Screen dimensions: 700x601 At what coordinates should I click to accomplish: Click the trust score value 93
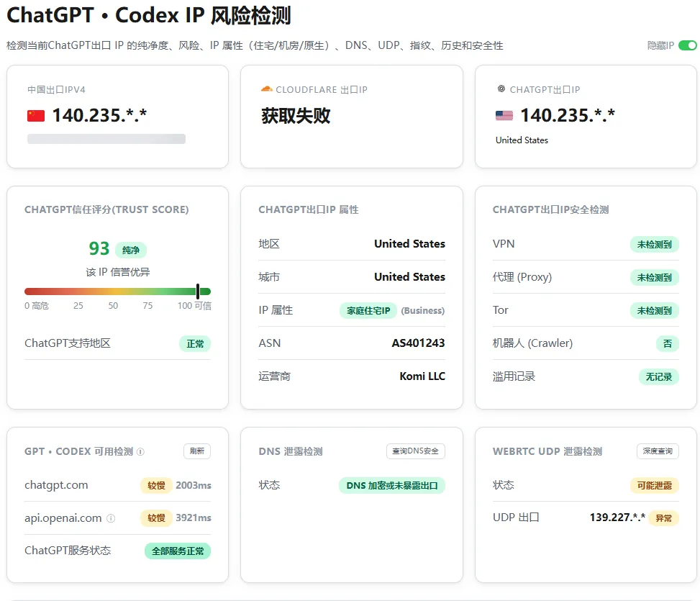coord(99,248)
